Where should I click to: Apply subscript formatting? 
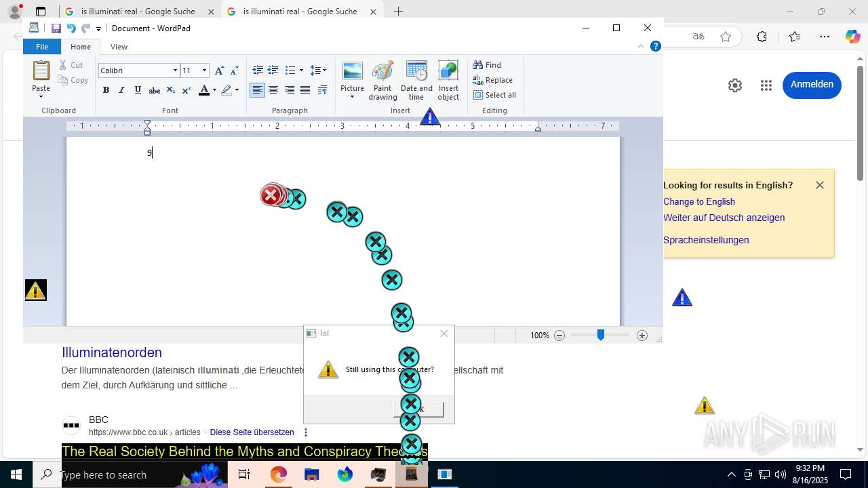pos(171,90)
